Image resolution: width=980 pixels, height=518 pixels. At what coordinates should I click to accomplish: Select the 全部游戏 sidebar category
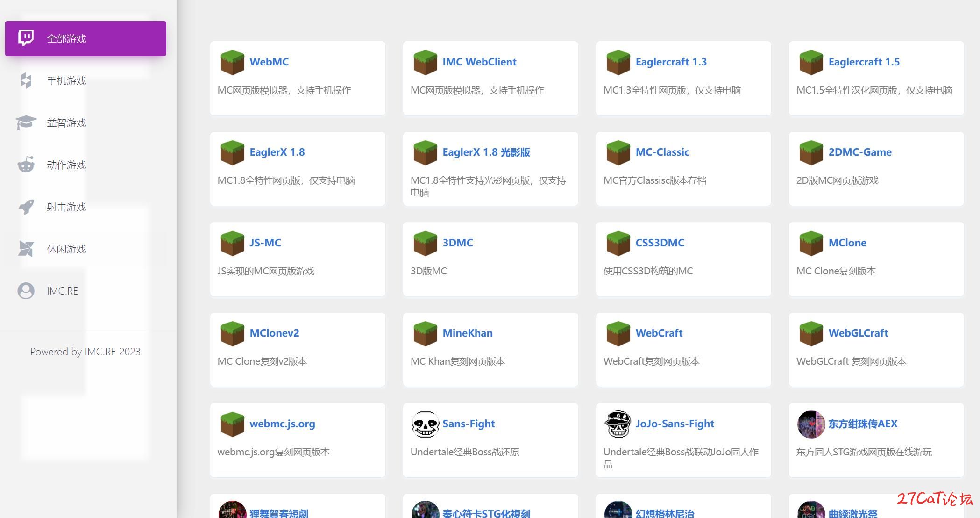[x=85, y=38]
